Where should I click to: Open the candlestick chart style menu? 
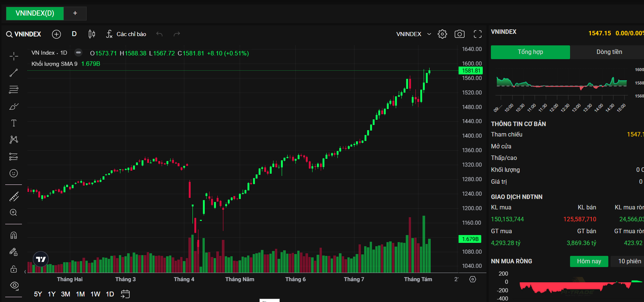(x=92, y=34)
